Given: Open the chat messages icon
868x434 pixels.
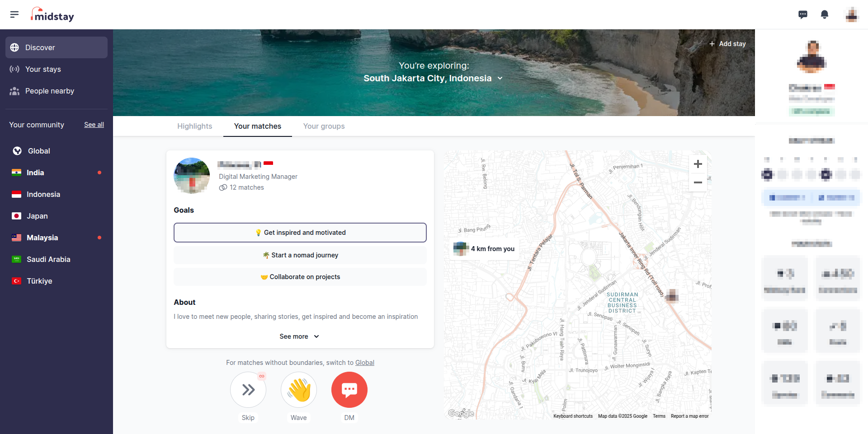Looking at the screenshot, I should coord(803,14).
